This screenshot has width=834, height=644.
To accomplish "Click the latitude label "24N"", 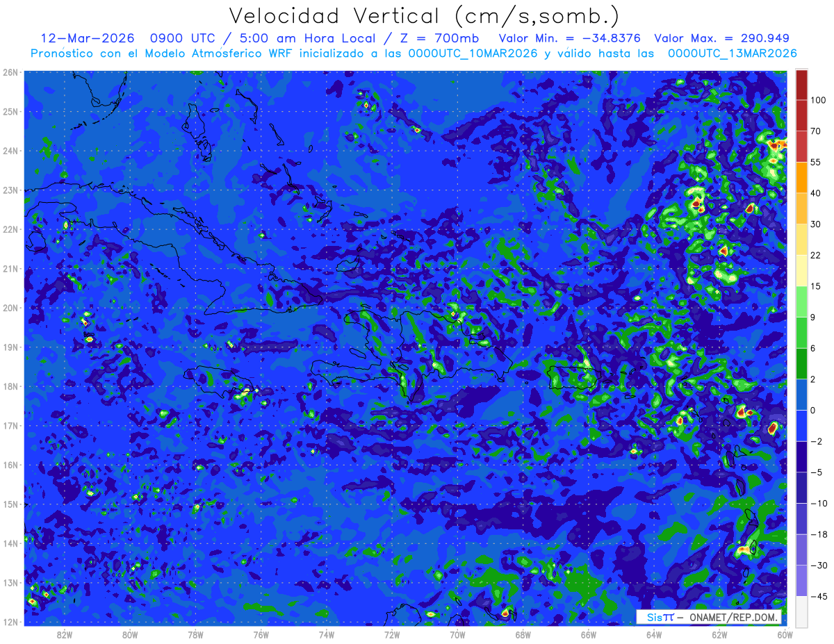I will click(x=10, y=151).
